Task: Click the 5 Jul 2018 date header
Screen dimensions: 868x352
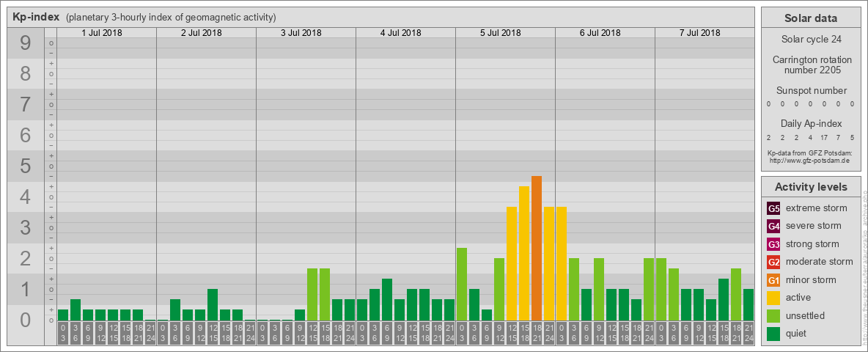Action: tap(501, 33)
